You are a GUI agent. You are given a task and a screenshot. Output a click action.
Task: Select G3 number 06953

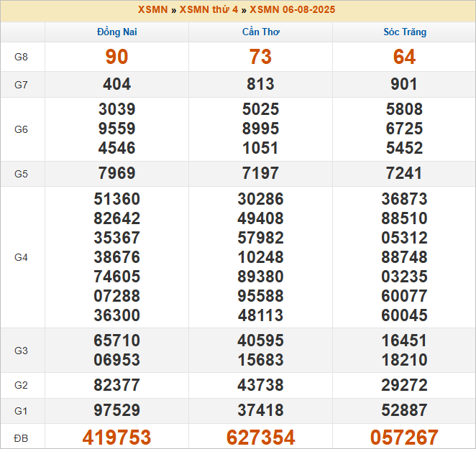(x=117, y=360)
